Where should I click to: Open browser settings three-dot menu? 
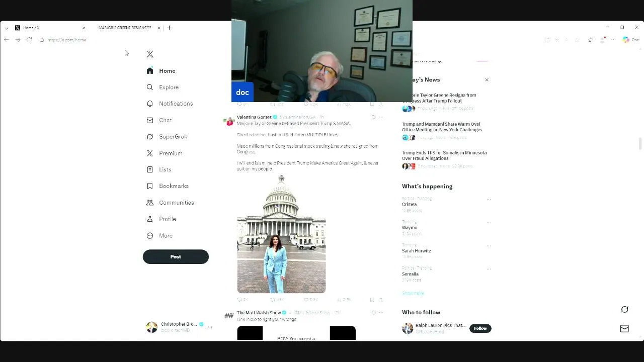[x=613, y=40]
